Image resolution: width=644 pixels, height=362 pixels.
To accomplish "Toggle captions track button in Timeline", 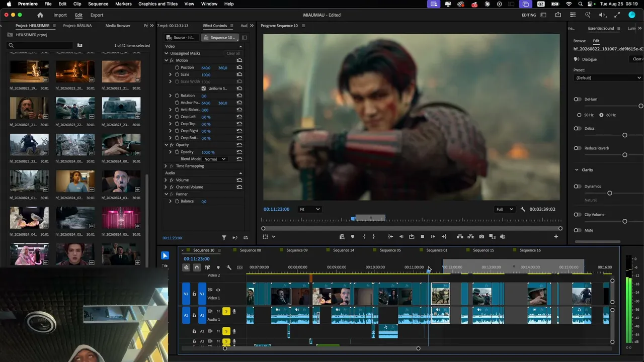I will coord(239,267).
